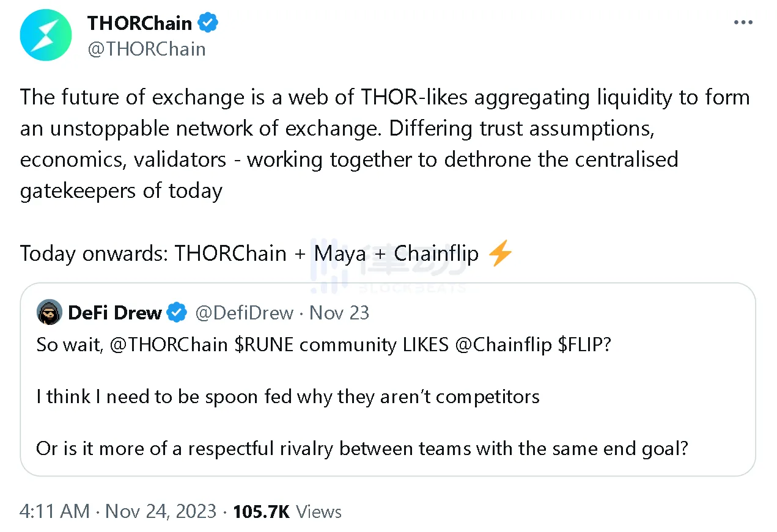The height and width of the screenshot is (532, 777).
Task: Click the lightning bolt emoji
Action: [x=501, y=253]
